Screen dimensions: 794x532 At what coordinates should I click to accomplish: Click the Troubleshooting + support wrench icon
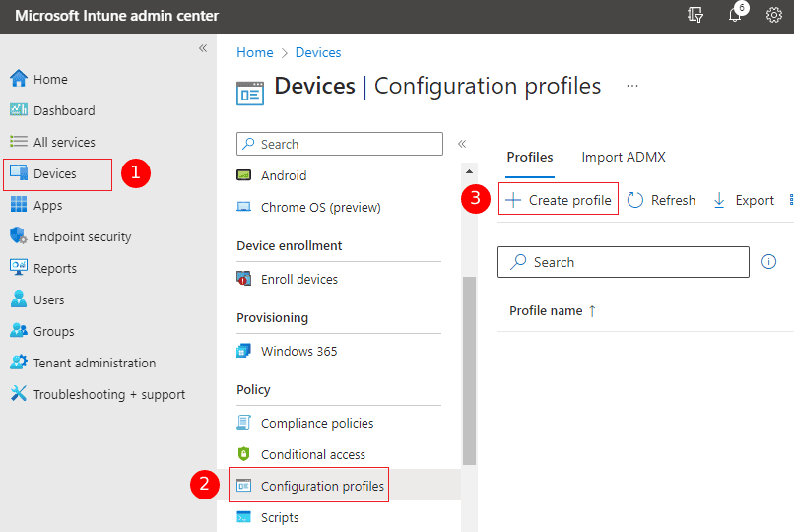coord(18,394)
